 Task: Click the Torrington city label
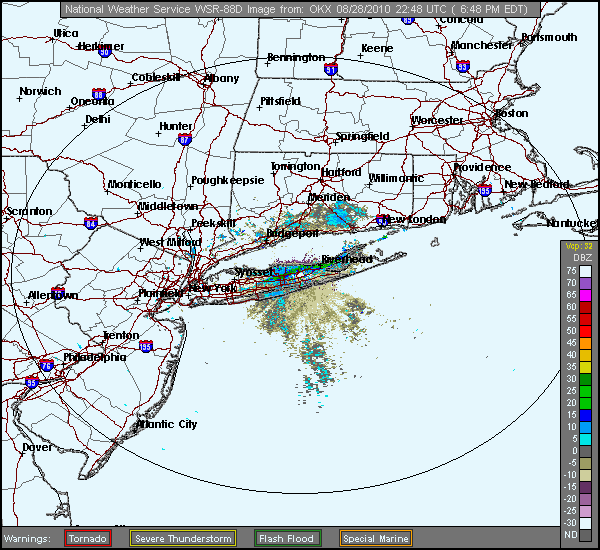295,166
